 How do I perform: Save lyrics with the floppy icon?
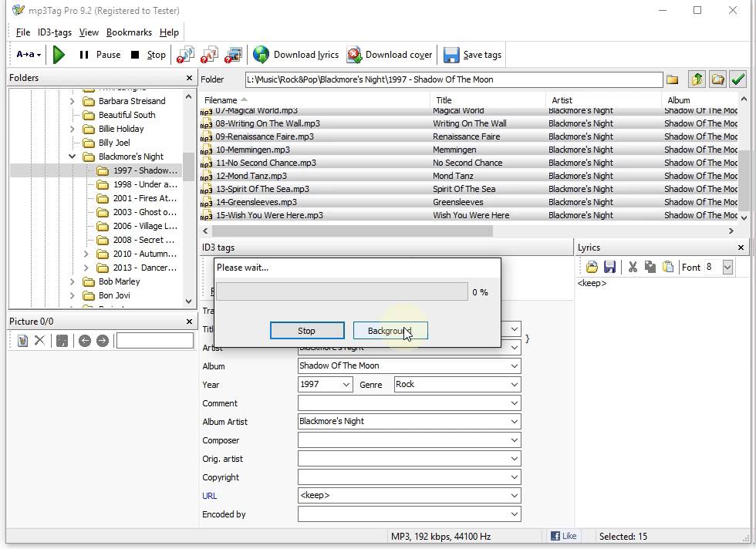pyautogui.click(x=609, y=267)
